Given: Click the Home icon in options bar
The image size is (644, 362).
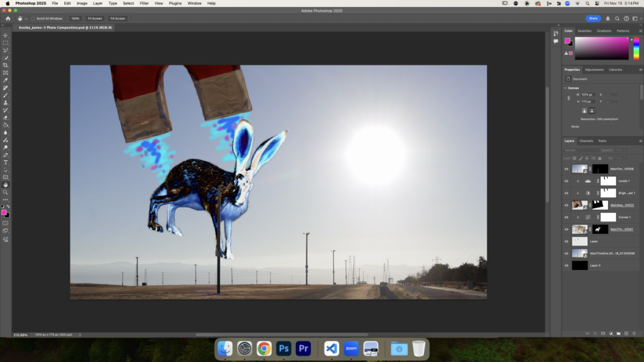Looking at the screenshot, I should (x=8, y=19).
